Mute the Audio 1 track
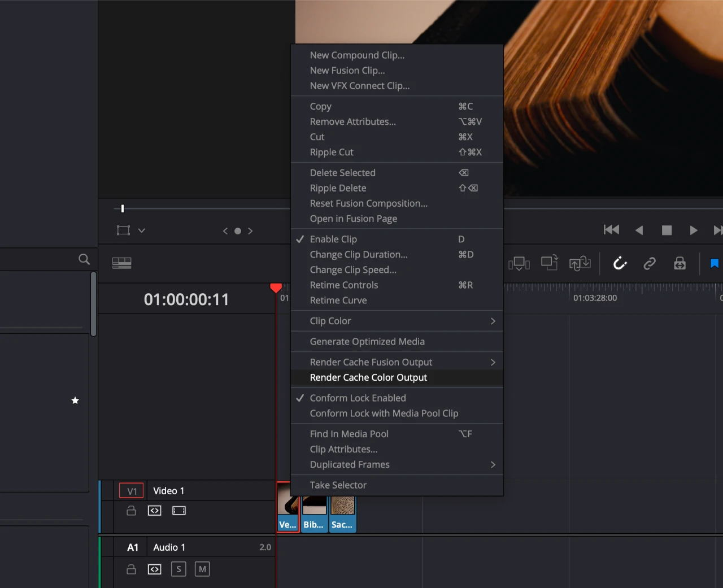The image size is (723, 588). (202, 569)
